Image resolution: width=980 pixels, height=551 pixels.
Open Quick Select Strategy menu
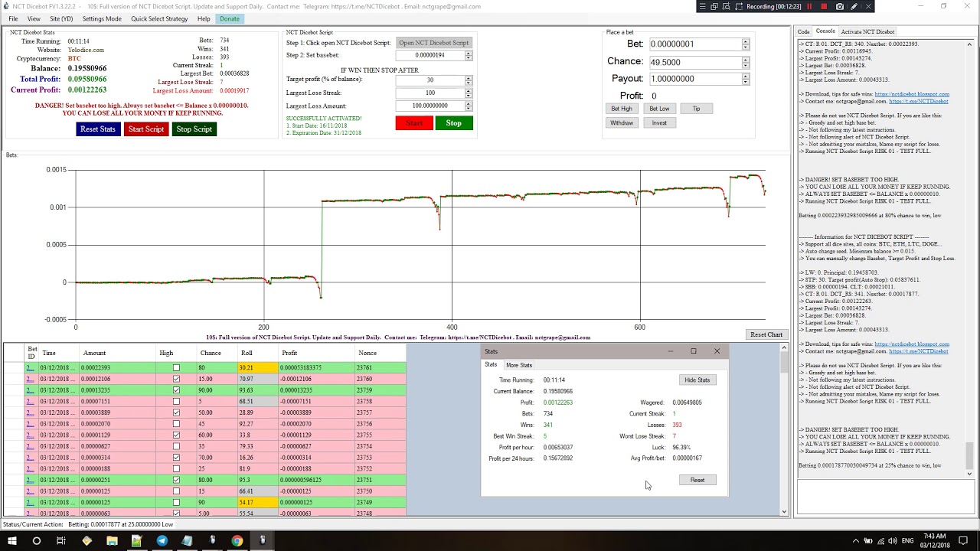tap(159, 18)
